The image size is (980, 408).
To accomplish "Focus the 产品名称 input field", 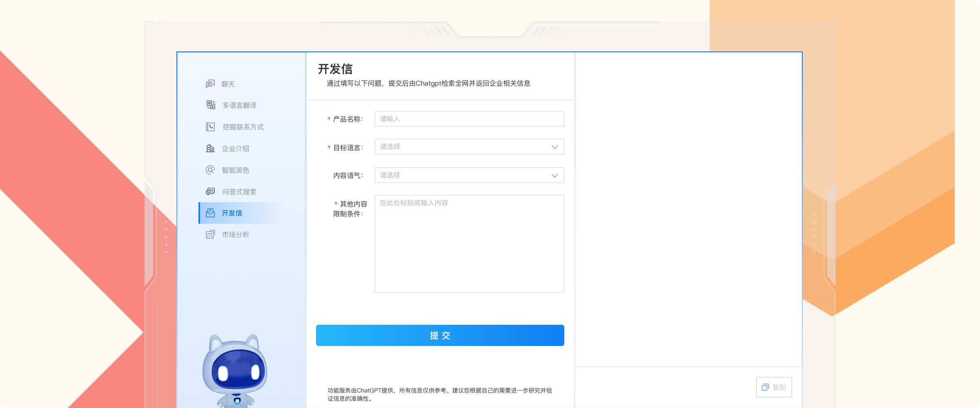I will click(469, 119).
